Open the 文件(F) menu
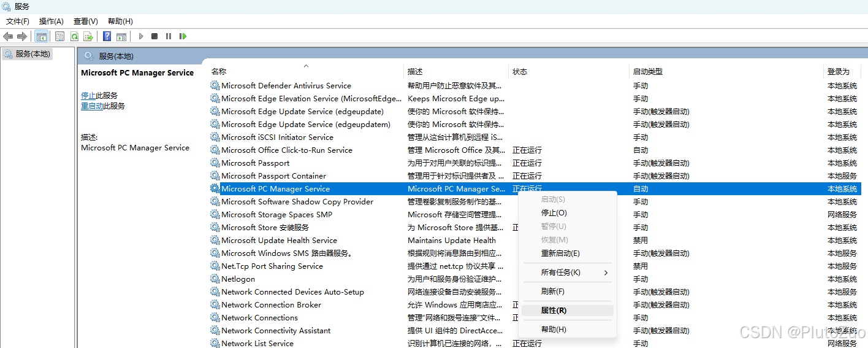Image resolution: width=868 pixels, height=348 pixels. pyautogui.click(x=18, y=21)
